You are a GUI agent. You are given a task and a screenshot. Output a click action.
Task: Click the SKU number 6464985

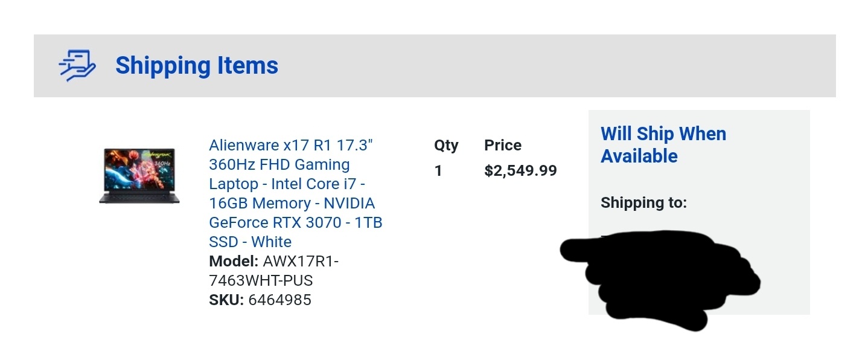(x=280, y=300)
